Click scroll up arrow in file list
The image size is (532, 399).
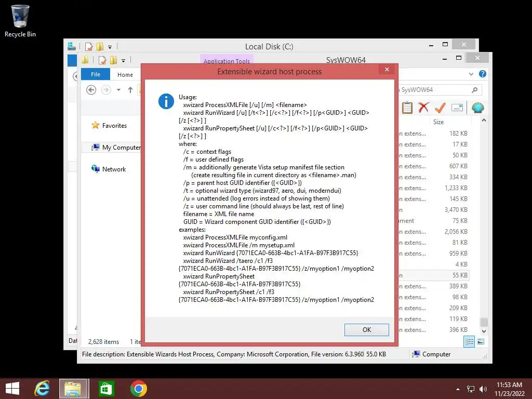pos(484,121)
